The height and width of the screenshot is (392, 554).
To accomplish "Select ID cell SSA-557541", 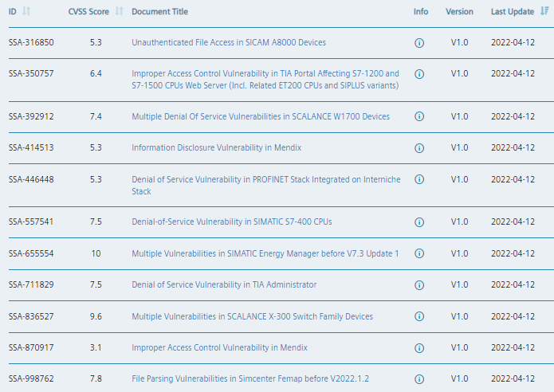I will coord(31,221).
